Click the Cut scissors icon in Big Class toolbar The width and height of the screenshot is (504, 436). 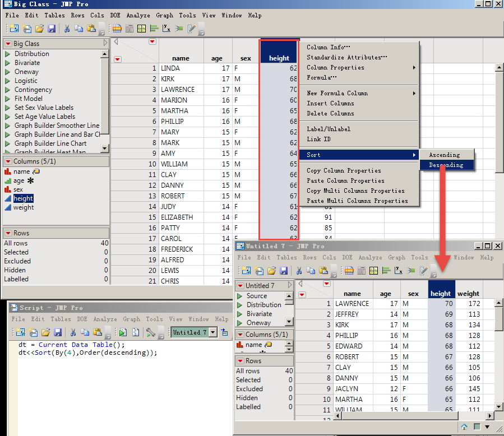(67, 29)
